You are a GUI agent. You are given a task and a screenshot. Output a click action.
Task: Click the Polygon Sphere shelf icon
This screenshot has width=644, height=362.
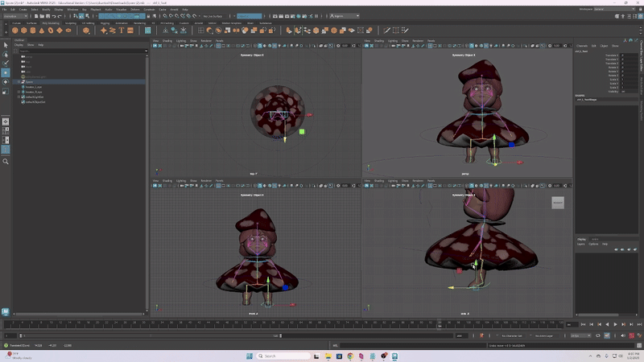tap(14, 31)
